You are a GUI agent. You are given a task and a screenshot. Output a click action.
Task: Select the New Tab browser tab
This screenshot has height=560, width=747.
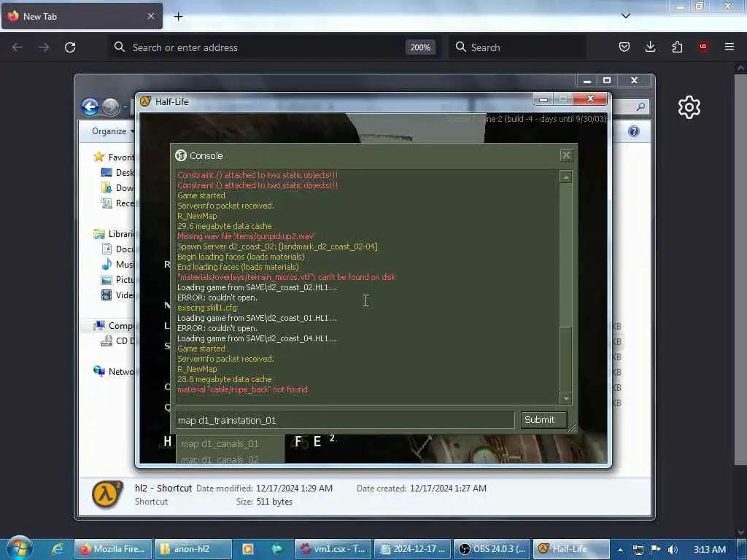point(82,16)
